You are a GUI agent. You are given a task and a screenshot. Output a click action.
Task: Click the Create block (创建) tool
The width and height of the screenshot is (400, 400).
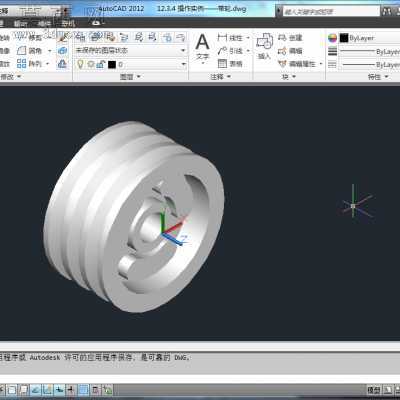click(x=290, y=38)
